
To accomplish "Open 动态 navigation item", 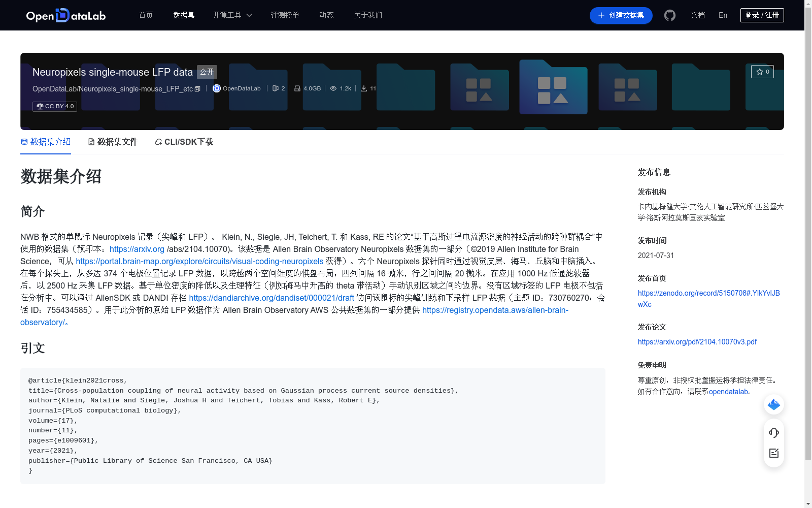I will point(326,15).
